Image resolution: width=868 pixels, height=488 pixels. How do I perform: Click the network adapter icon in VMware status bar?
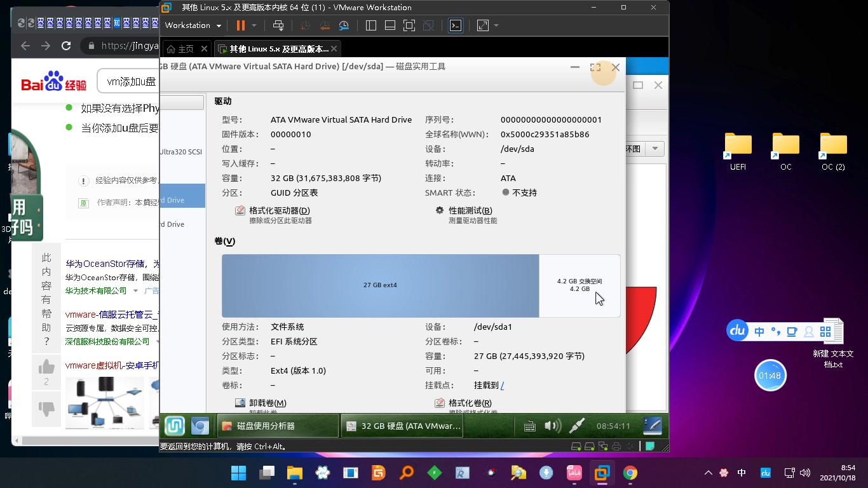[602, 446]
